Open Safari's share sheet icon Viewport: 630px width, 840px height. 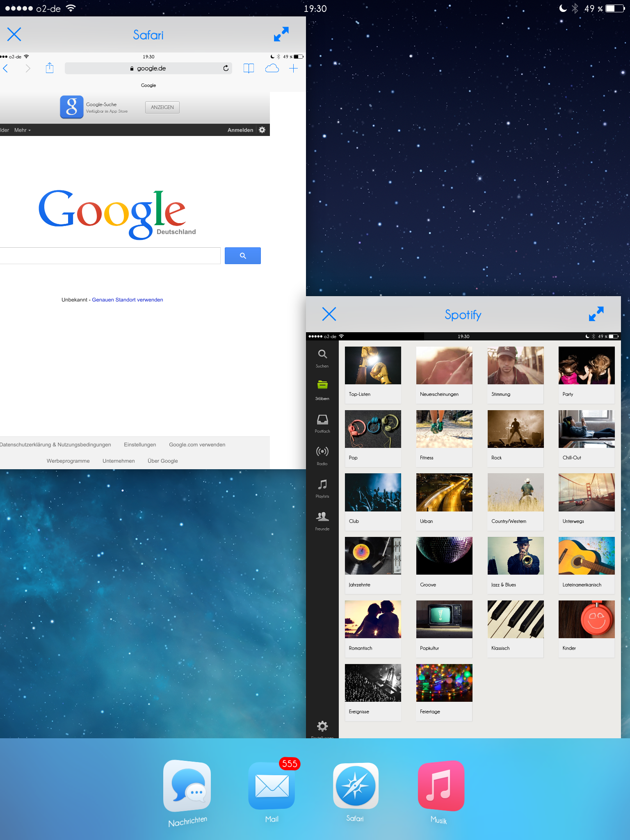point(50,68)
